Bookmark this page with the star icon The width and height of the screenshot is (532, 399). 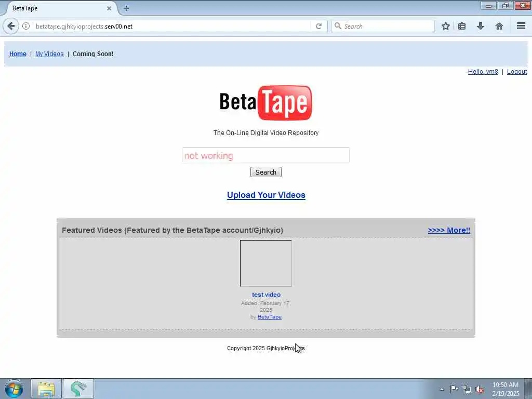[445, 26]
